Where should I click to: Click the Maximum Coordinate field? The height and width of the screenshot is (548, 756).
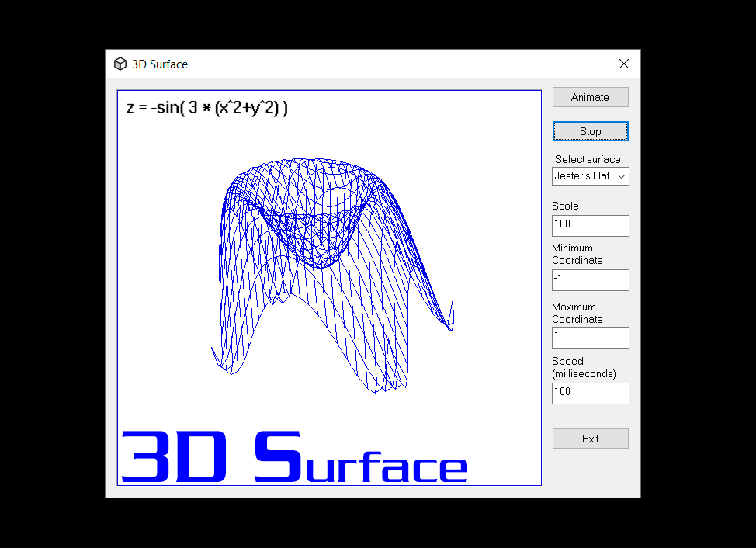pyautogui.click(x=590, y=338)
